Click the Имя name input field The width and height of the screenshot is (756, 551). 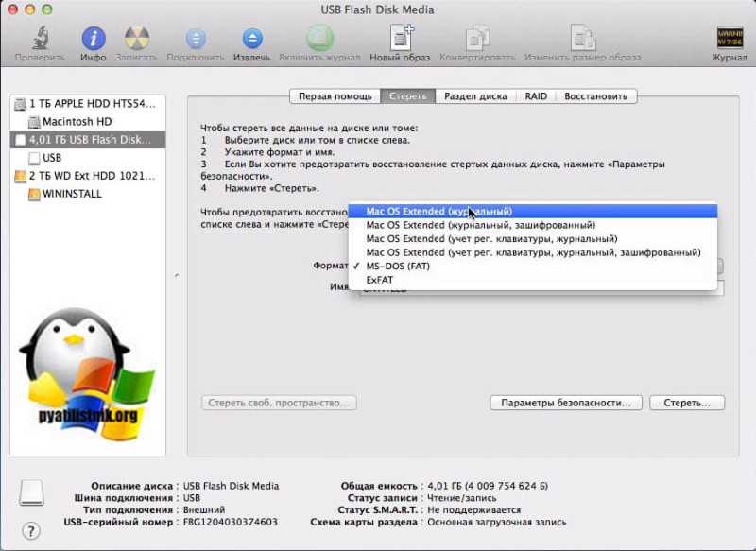(541, 288)
